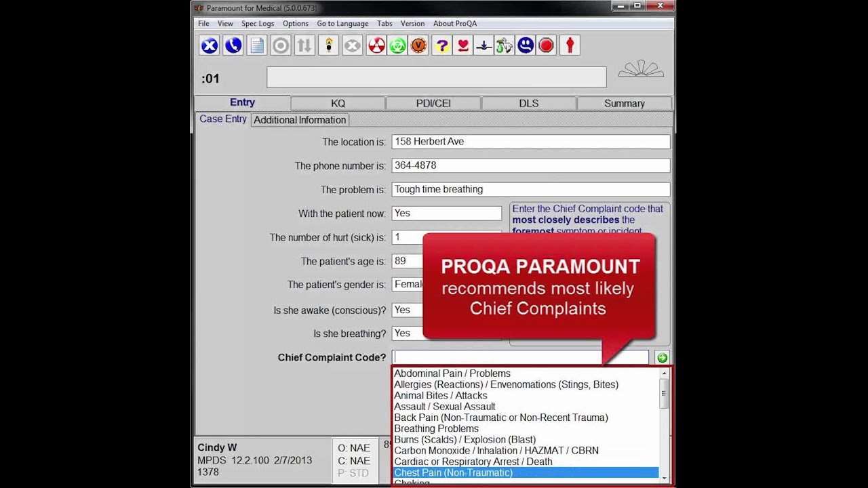Click the problem field Tough time breathing
The width and height of the screenshot is (868, 488).
531,189
